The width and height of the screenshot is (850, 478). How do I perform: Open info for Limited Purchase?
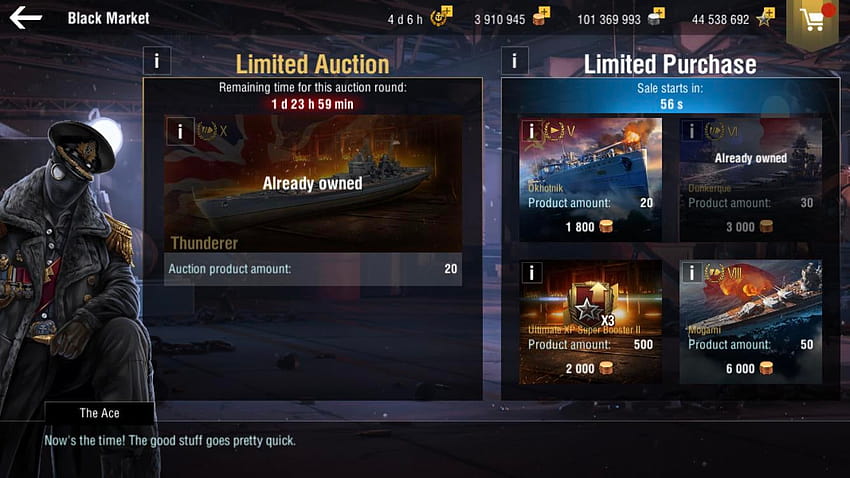514,60
